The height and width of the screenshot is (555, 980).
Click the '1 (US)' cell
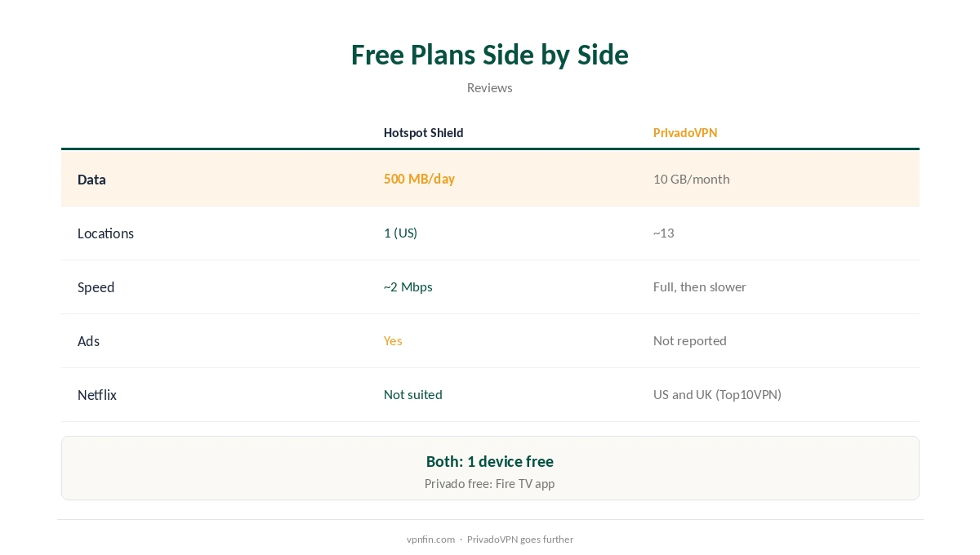point(400,233)
